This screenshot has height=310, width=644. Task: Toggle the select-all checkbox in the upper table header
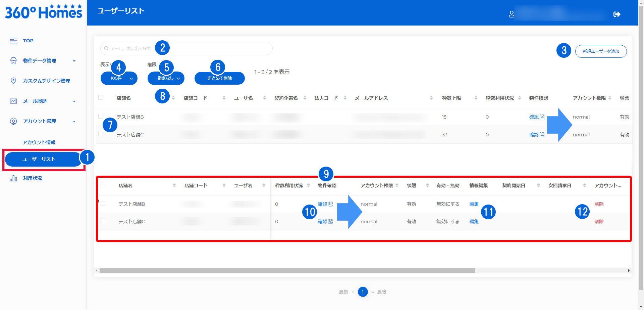click(101, 98)
